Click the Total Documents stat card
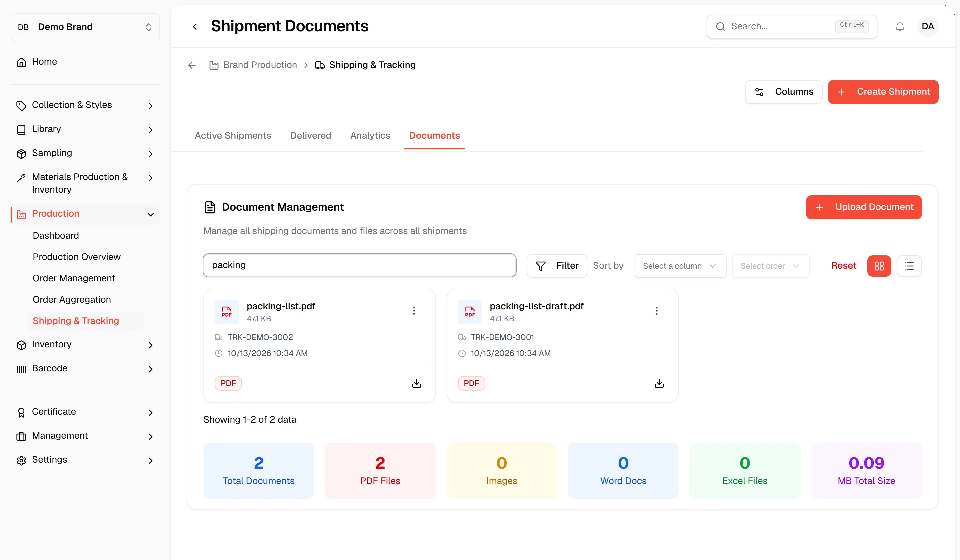 click(258, 470)
